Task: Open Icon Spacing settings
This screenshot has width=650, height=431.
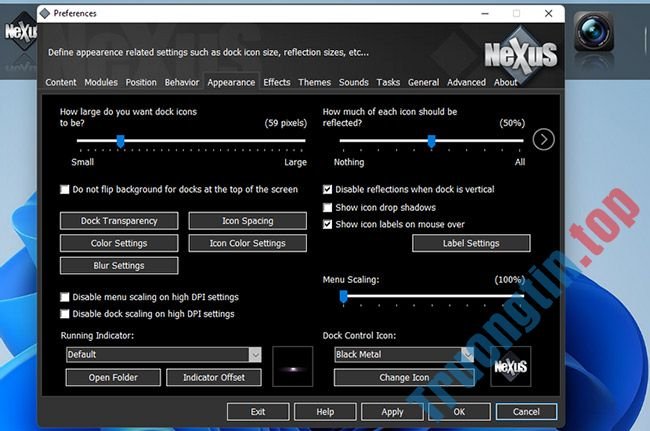Action: click(x=247, y=221)
